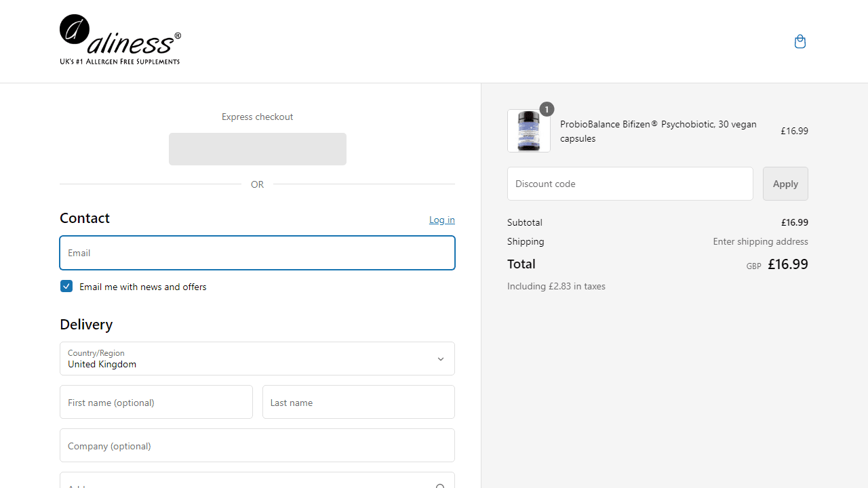
Task: Click the Aliness logo
Action: (120, 39)
